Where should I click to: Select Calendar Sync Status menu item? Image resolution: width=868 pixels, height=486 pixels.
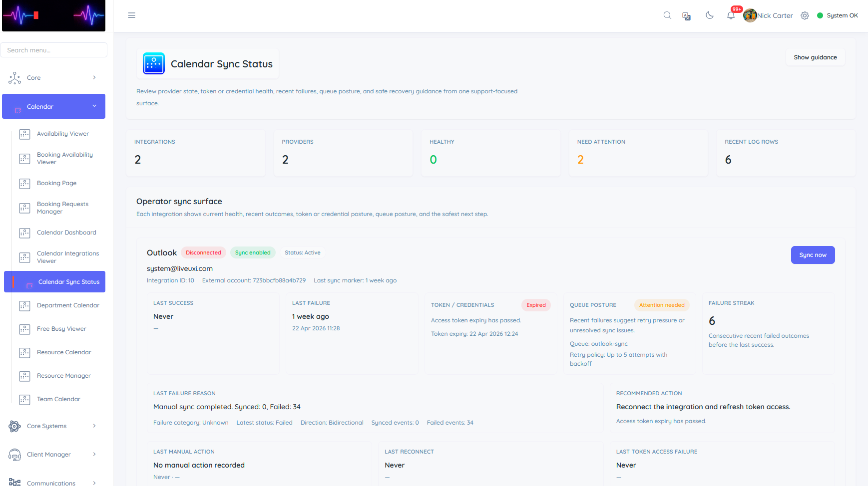point(55,282)
